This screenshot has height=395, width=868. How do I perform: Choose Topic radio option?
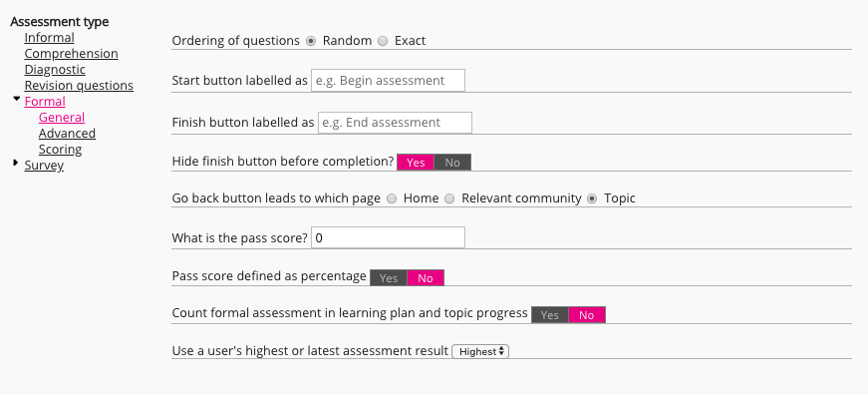[592, 198]
